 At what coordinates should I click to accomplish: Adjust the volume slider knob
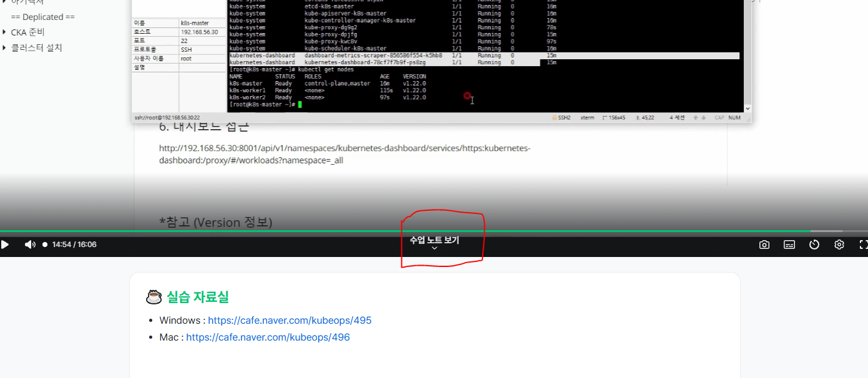tap(45, 245)
